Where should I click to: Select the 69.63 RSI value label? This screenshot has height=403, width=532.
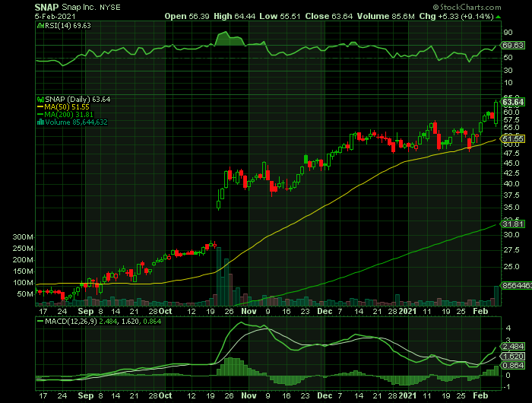(x=514, y=46)
